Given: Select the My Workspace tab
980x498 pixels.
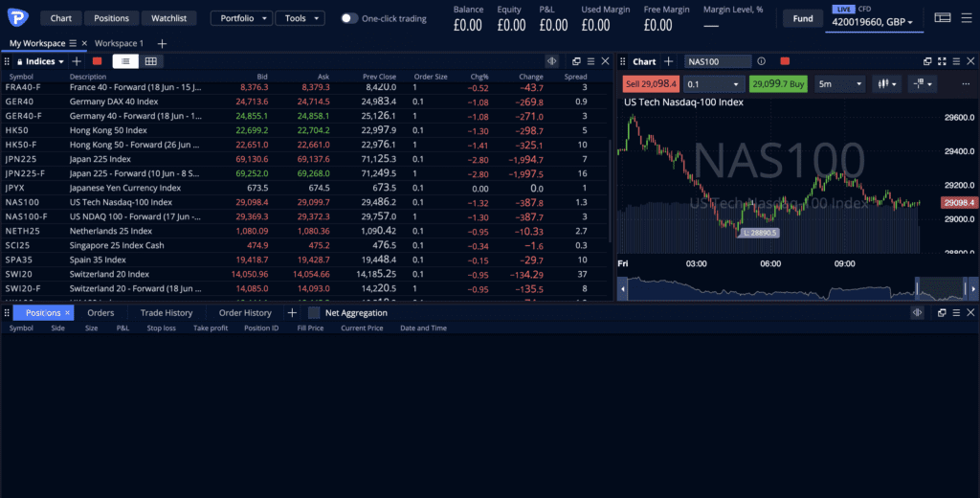Looking at the screenshot, I should pos(37,43).
